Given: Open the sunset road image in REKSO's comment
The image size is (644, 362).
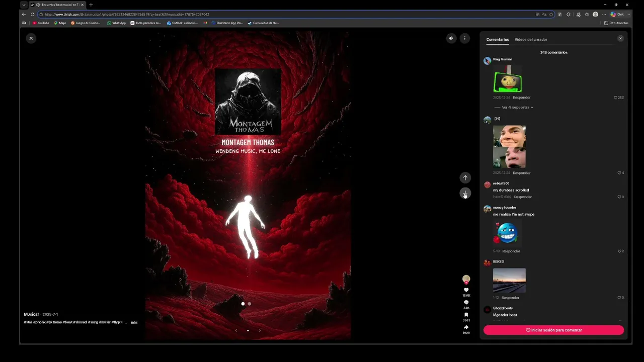Looking at the screenshot, I should coord(509,281).
